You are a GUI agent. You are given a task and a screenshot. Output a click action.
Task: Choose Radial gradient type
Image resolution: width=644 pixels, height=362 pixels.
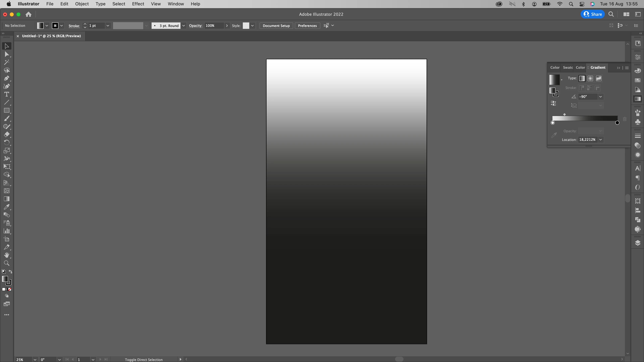point(590,78)
